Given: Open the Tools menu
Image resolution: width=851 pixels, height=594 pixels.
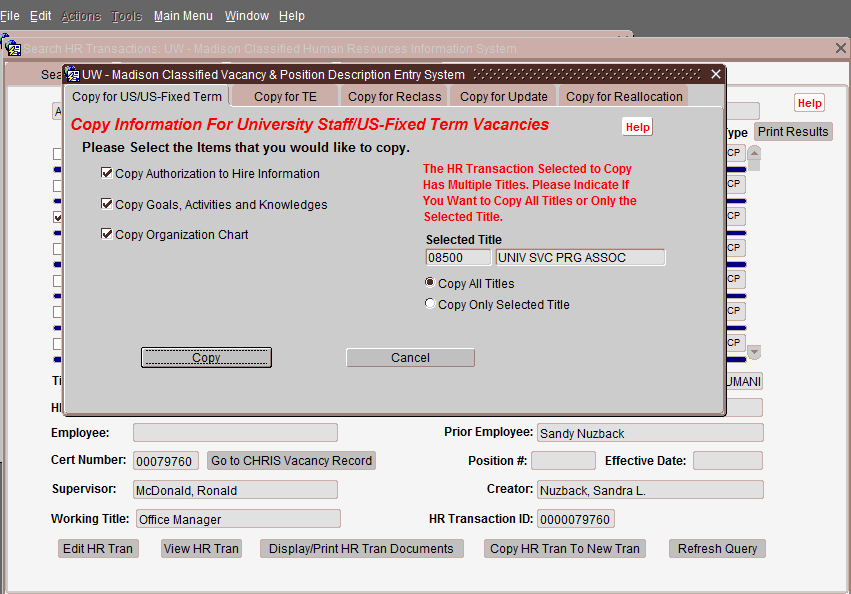Looking at the screenshot, I should click(126, 16).
